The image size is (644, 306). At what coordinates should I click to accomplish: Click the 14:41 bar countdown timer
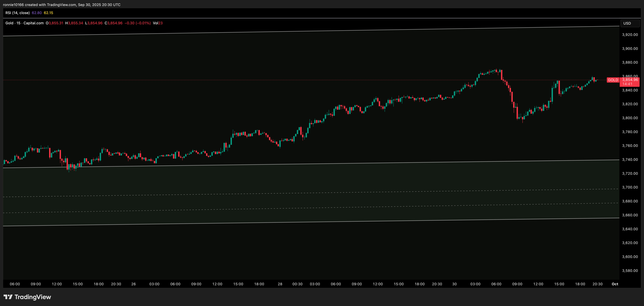(x=627, y=84)
